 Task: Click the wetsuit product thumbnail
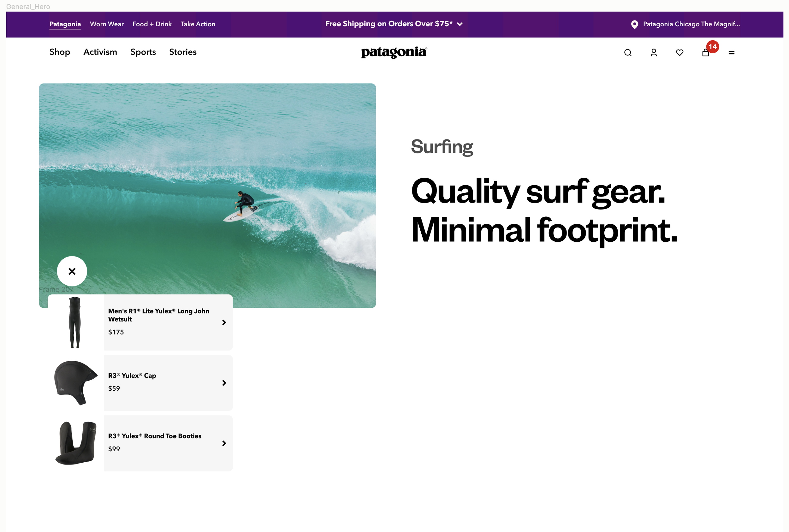point(75,322)
